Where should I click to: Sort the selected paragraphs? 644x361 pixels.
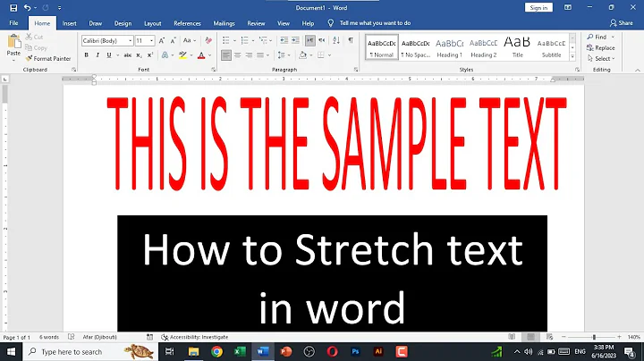pyautogui.click(x=336, y=40)
